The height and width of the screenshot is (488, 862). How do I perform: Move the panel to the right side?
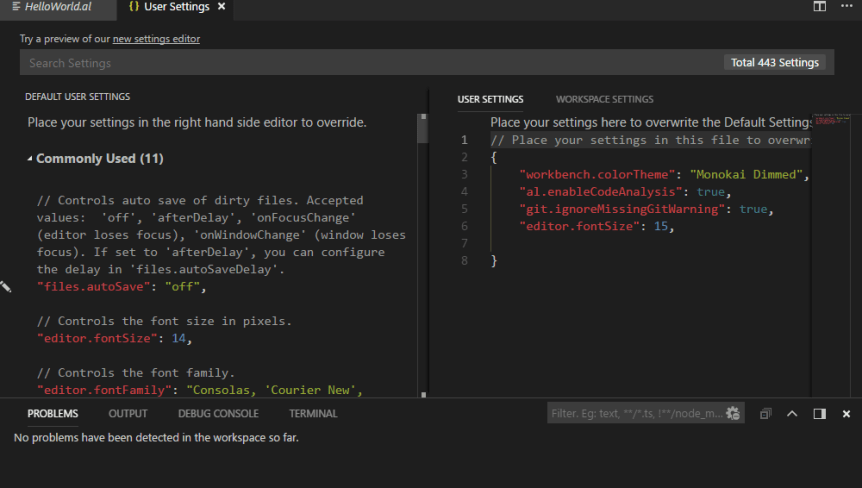819,413
